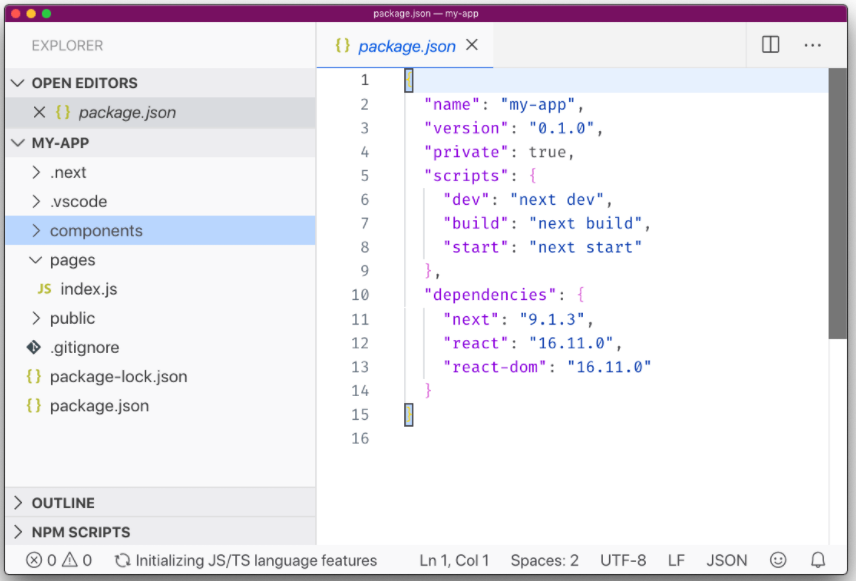This screenshot has width=856, height=581.
Task: Click the "react-dom" key on line 13
Action: [x=495, y=367]
